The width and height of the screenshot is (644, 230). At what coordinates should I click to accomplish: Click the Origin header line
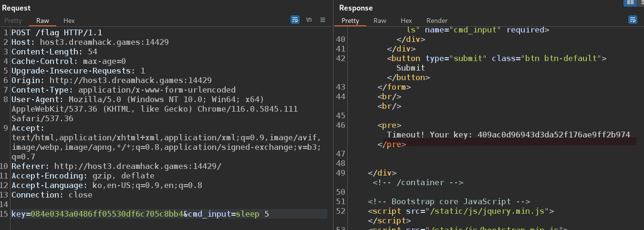[x=111, y=80]
